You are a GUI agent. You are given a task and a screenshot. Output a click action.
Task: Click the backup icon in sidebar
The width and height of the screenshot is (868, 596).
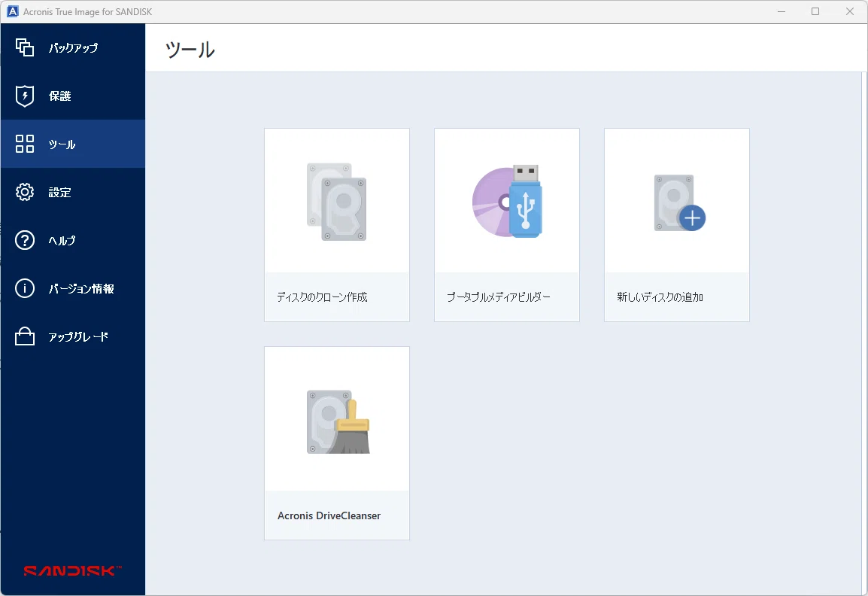[24, 47]
